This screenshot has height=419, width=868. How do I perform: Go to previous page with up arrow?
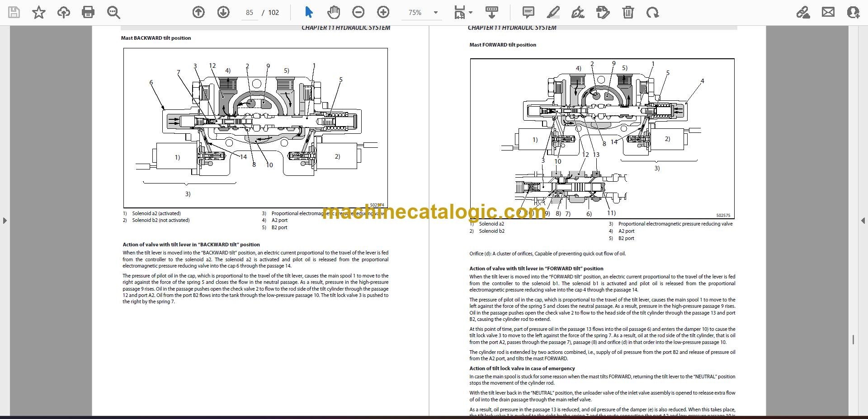pyautogui.click(x=198, y=12)
